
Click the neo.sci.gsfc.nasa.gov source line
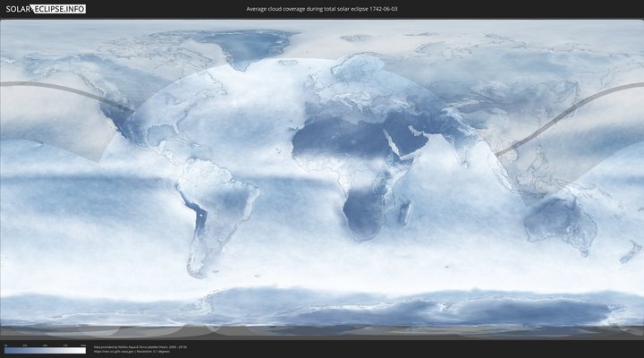[131, 352]
